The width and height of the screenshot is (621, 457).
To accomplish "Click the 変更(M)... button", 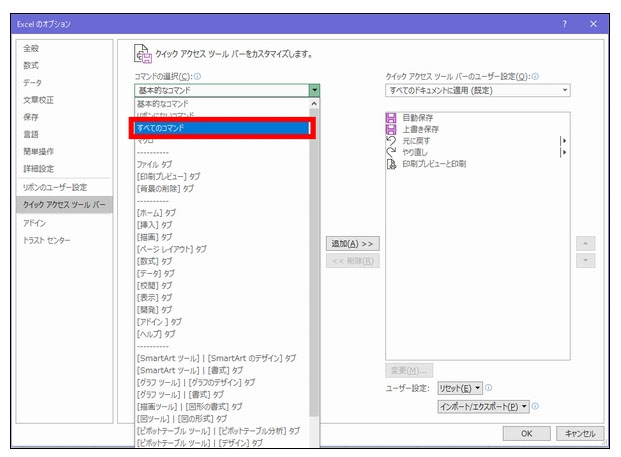I will [409, 370].
